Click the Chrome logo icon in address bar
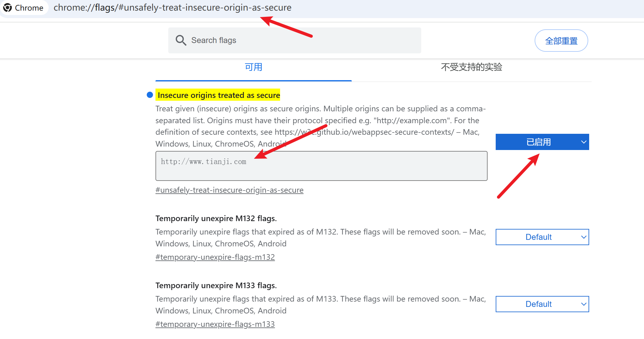Screen dimensions: 644x339 7,8
